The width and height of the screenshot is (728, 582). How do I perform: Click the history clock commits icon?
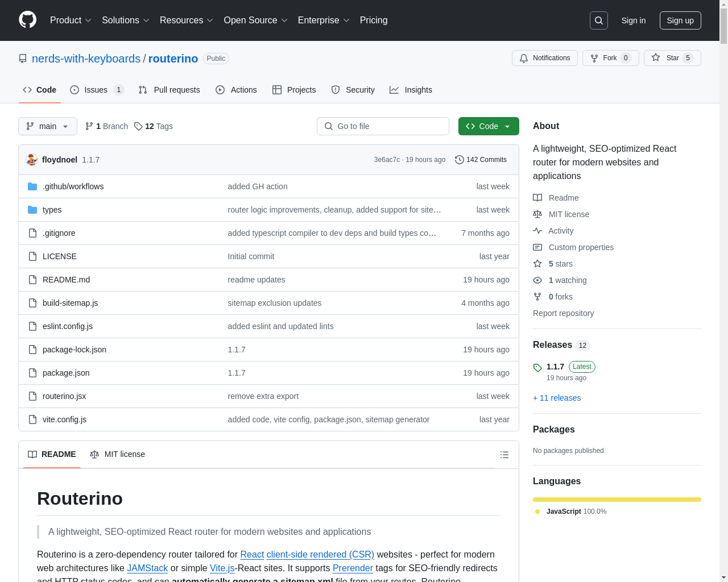460,160
